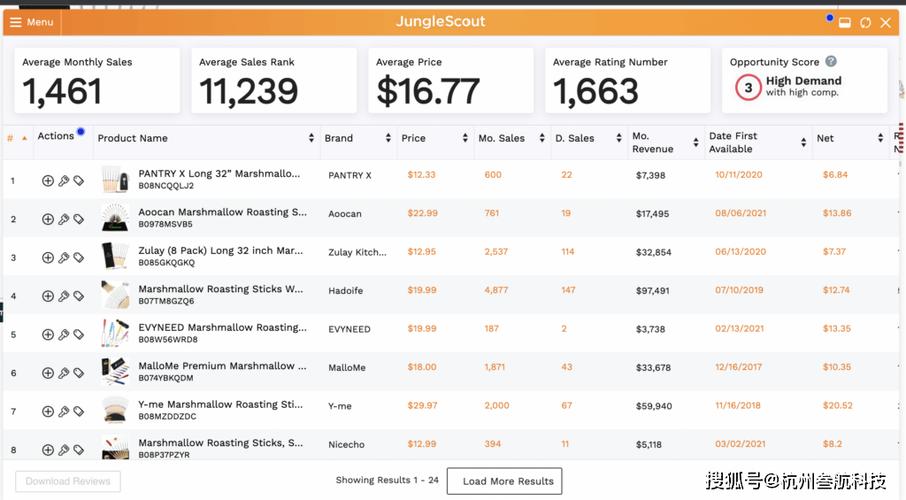Add Hadoife product with plus icon
This screenshot has height=500, width=906.
[x=48, y=296]
